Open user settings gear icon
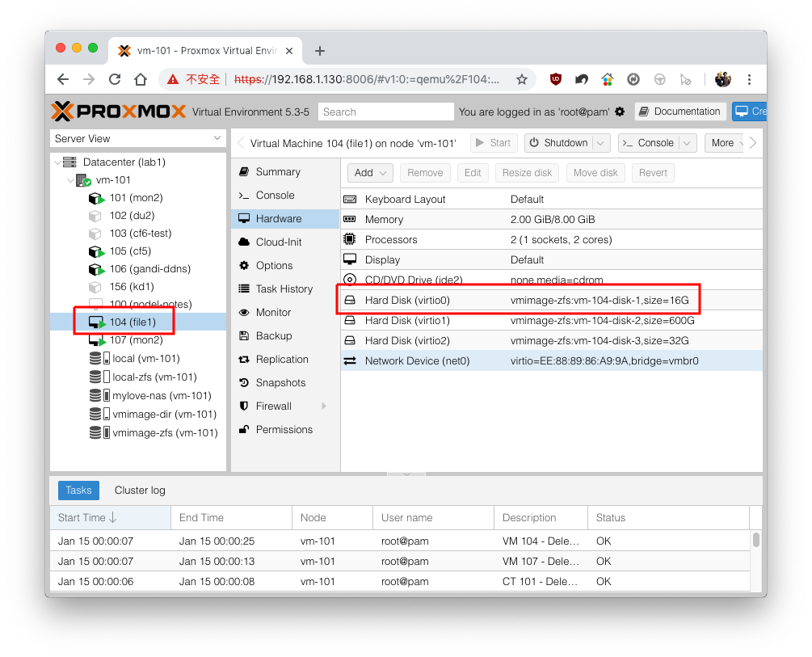 click(x=620, y=112)
